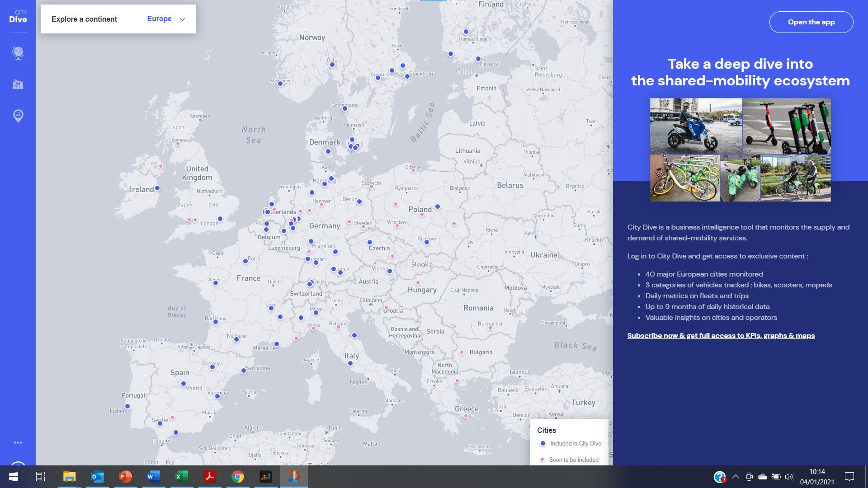Open the more options ellipsis in sidebar
The image size is (868, 488).
pos(18,443)
